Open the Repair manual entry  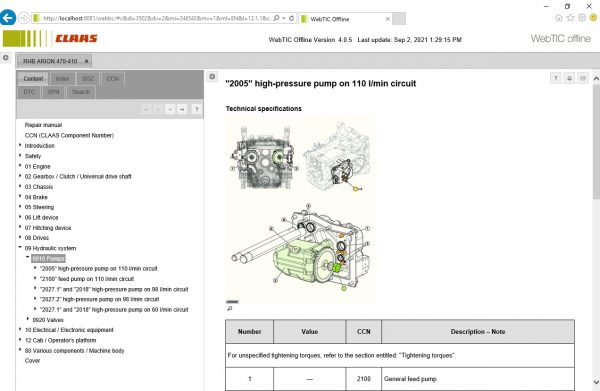(43, 125)
